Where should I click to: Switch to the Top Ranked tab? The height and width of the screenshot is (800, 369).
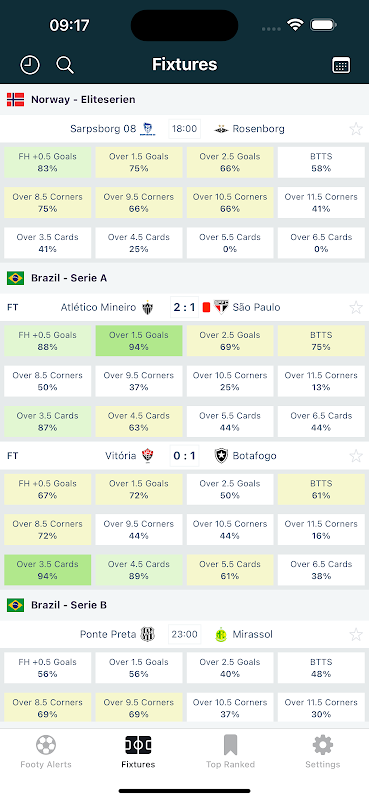coord(230,752)
